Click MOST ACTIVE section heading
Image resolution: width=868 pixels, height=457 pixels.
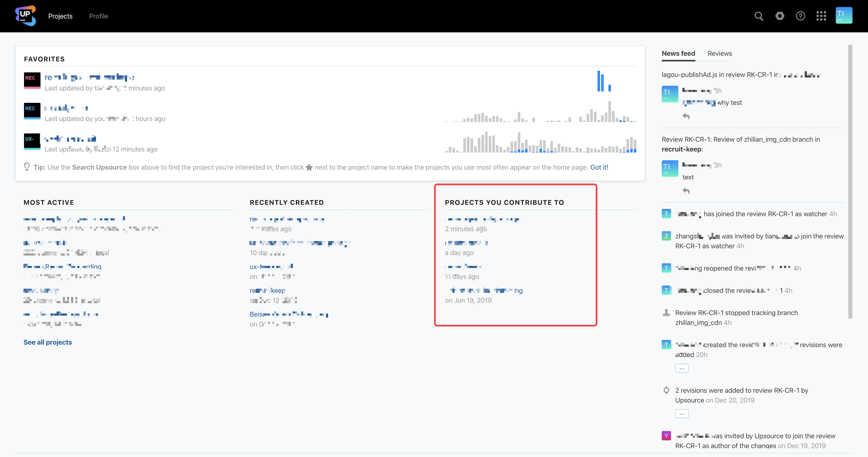(49, 202)
